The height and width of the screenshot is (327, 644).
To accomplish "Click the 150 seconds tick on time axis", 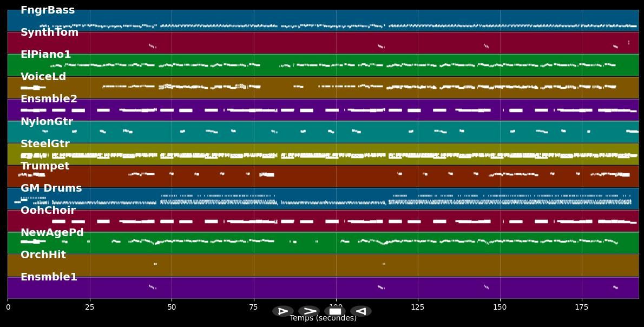I will [x=500, y=307].
